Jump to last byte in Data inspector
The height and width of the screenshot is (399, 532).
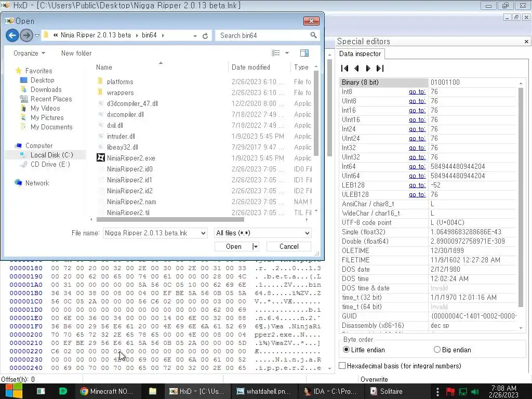380,68
